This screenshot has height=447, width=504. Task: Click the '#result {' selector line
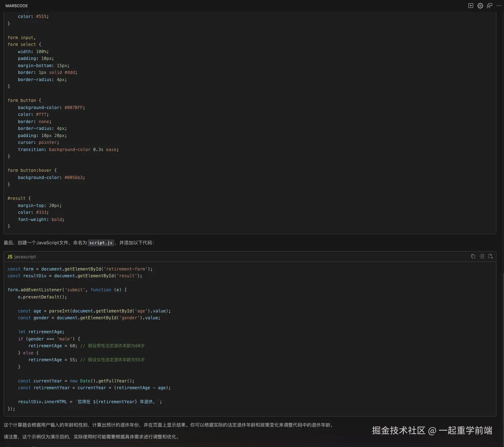point(19,198)
